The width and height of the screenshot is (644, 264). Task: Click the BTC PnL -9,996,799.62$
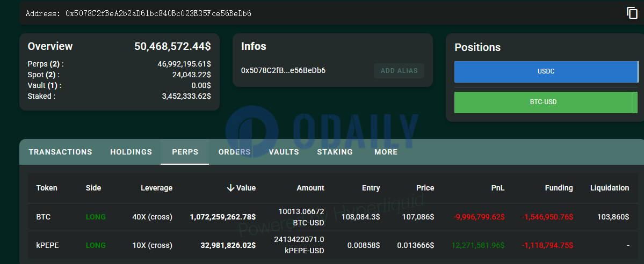[x=479, y=217]
